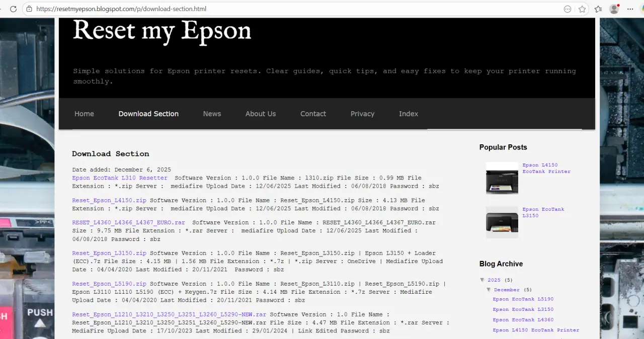Open archive post Epson EcoTank L4360

pyautogui.click(x=523, y=320)
